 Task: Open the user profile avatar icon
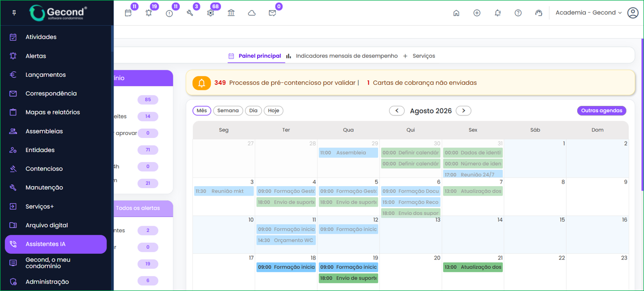[x=633, y=13]
